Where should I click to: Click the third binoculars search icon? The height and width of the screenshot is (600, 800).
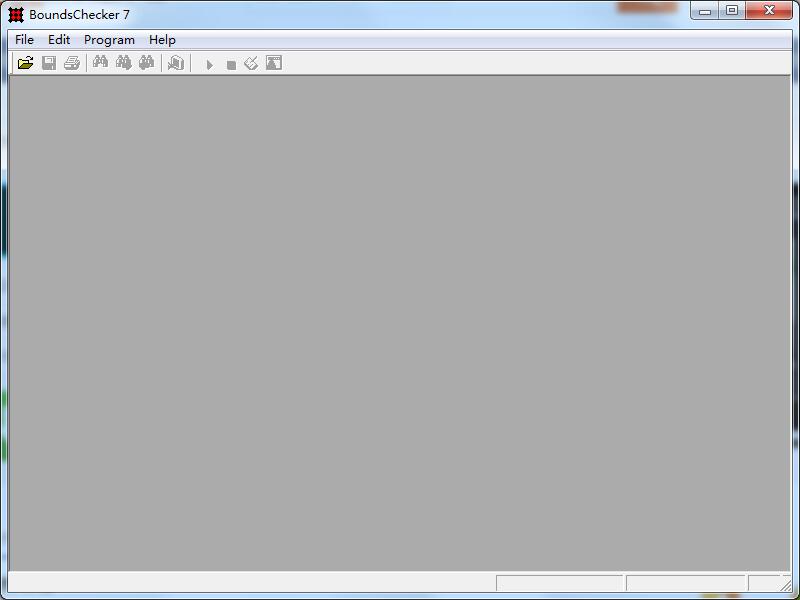point(146,63)
